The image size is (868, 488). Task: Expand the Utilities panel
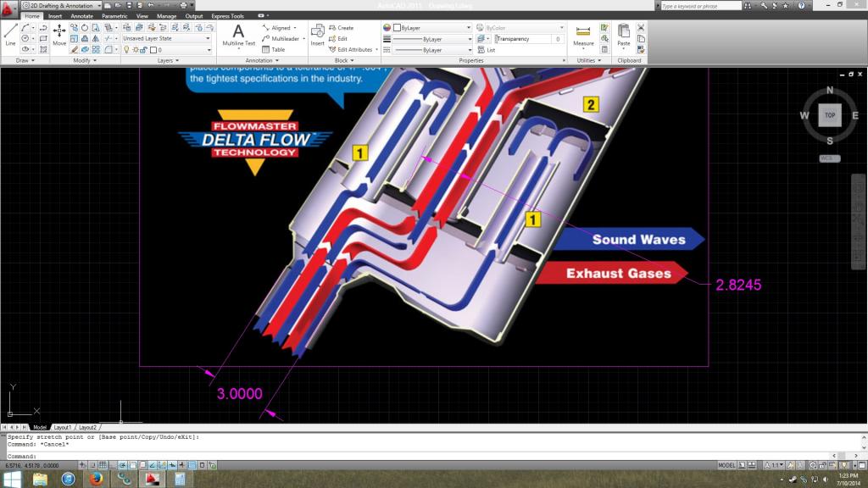click(588, 60)
